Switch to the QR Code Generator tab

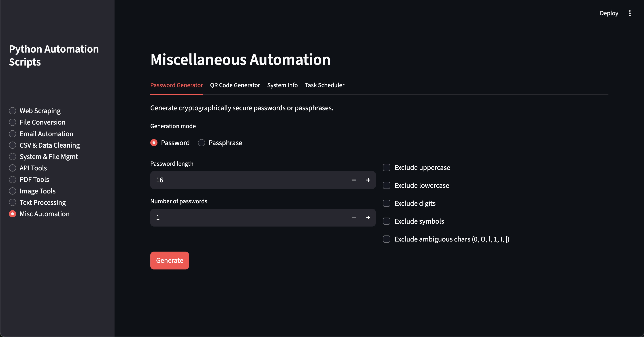click(x=235, y=85)
